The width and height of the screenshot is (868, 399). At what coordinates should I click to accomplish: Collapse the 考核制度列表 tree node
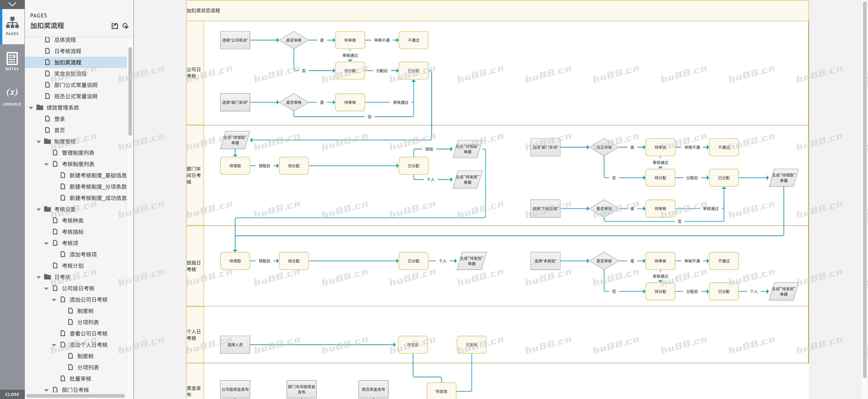47,164
